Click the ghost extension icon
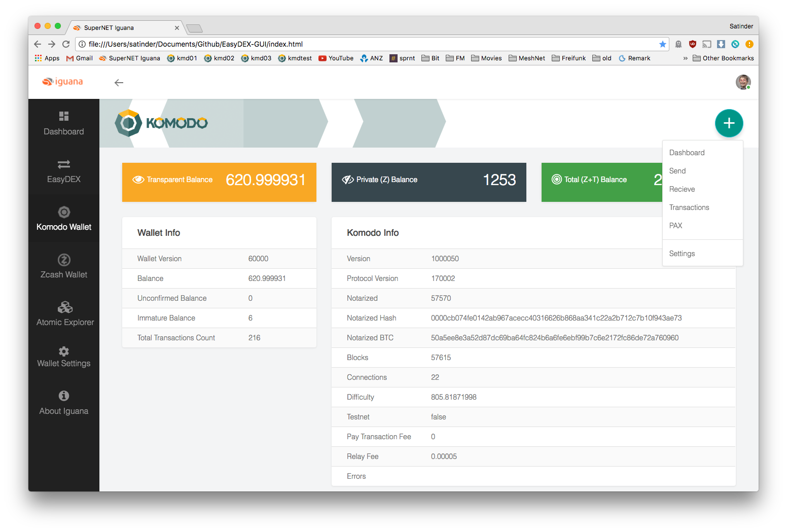Screen dimensions: 787x532 tap(678, 44)
